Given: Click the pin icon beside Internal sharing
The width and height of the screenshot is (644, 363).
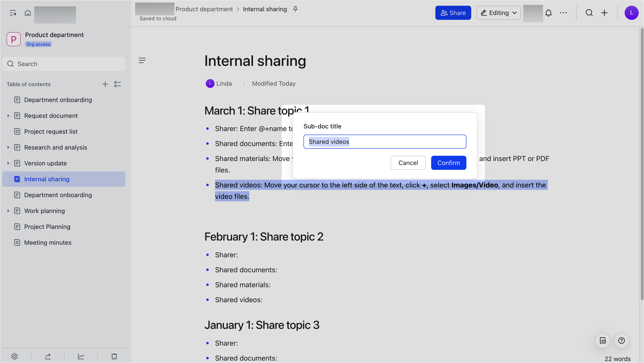Looking at the screenshot, I should pos(295,9).
